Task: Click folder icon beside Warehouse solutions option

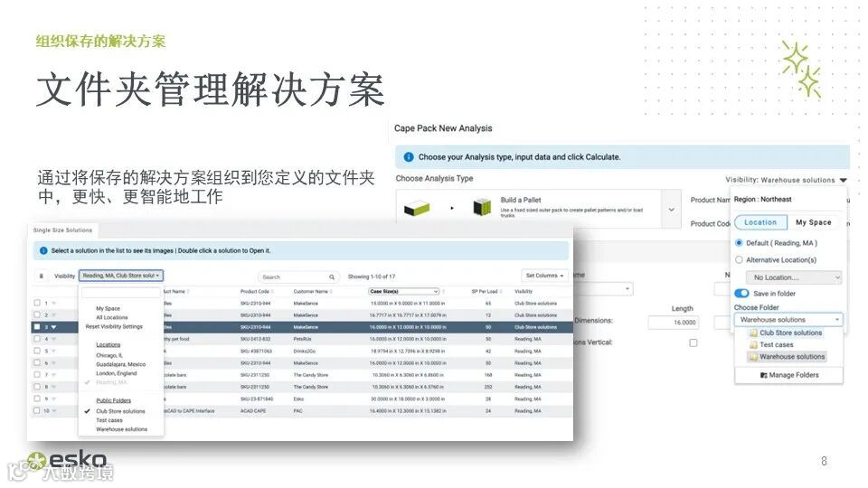Action: (x=753, y=357)
